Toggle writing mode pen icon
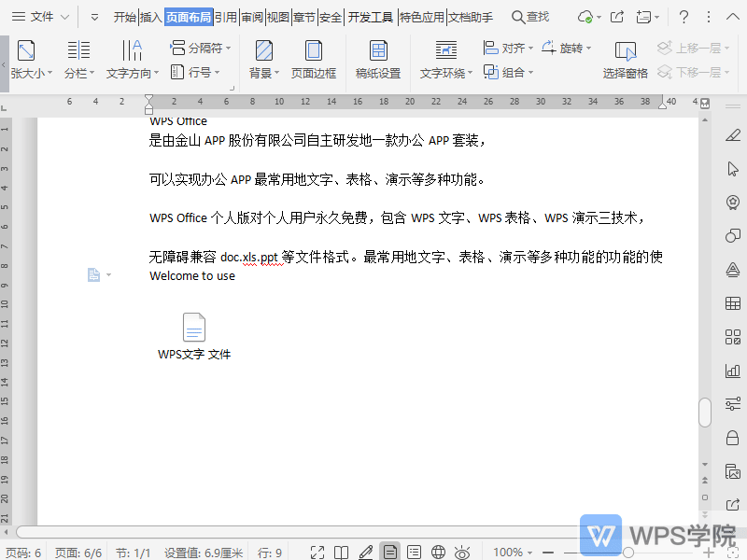747x560 pixels. [x=365, y=553]
